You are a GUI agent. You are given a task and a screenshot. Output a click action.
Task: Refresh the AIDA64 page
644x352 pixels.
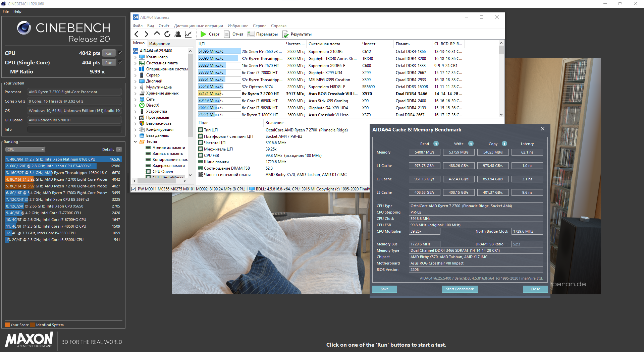click(x=167, y=34)
